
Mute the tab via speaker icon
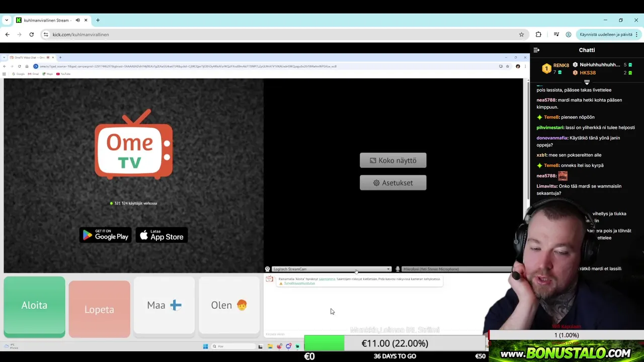pos(77,20)
